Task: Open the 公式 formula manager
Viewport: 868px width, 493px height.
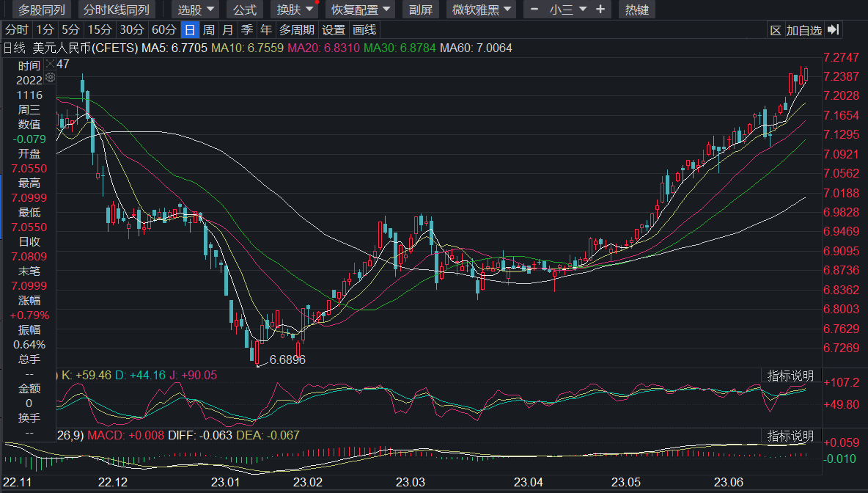Action: 245,10
